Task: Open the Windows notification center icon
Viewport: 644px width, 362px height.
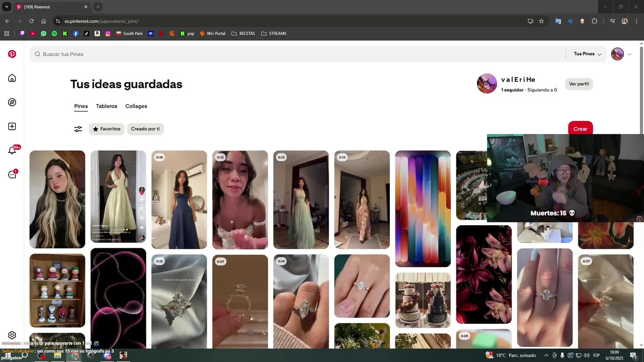Action: (x=634, y=355)
